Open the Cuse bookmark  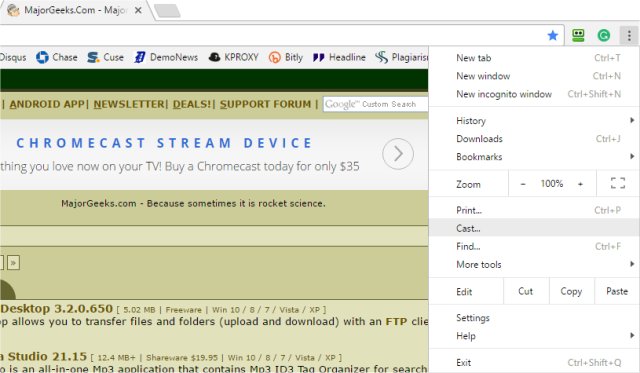pos(105,58)
